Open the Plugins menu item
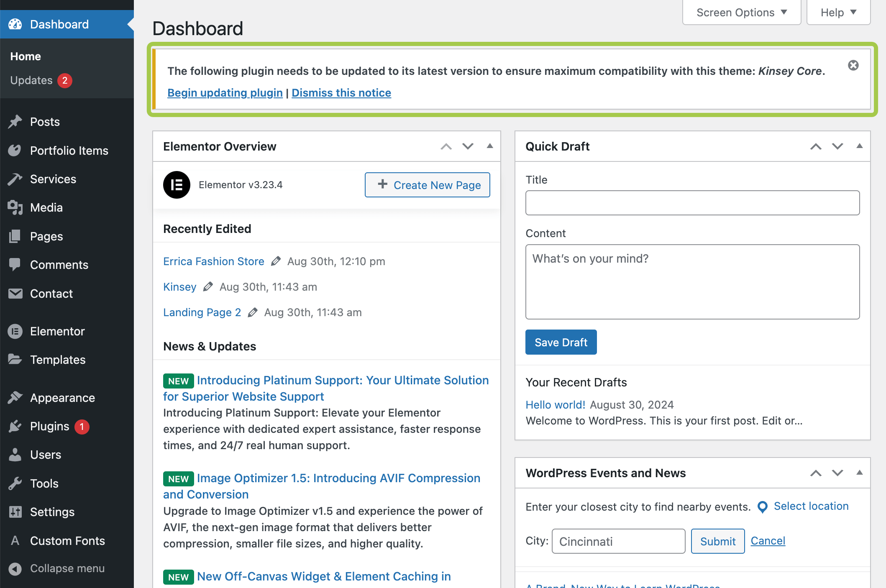This screenshot has width=886, height=588. [x=49, y=426]
